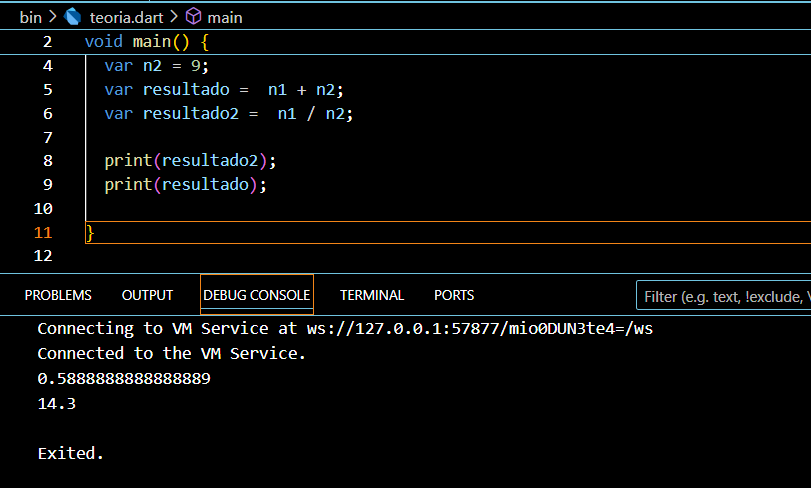This screenshot has width=811, height=488.
Task: Click the Dart file icon in breadcrumbs
Action: (x=72, y=17)
